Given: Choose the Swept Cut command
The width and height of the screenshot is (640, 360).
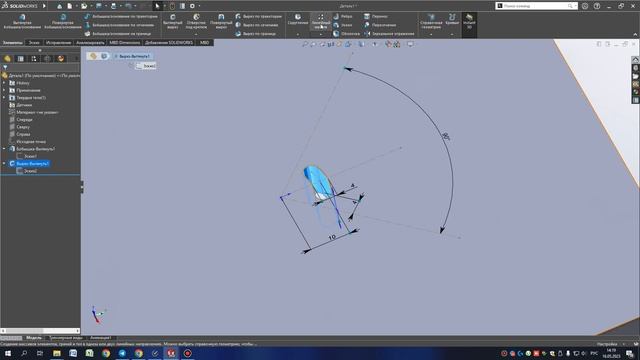Looking at the screenshot, I should 258,16.
